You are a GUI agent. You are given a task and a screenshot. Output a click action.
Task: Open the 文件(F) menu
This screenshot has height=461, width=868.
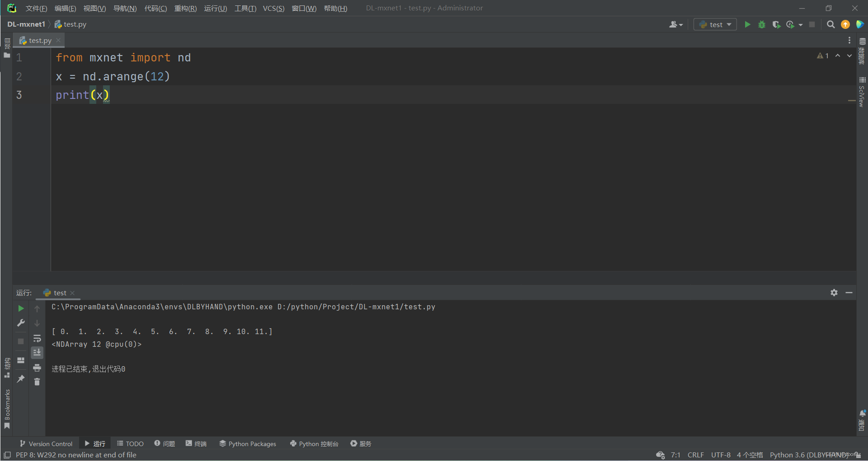36,8
